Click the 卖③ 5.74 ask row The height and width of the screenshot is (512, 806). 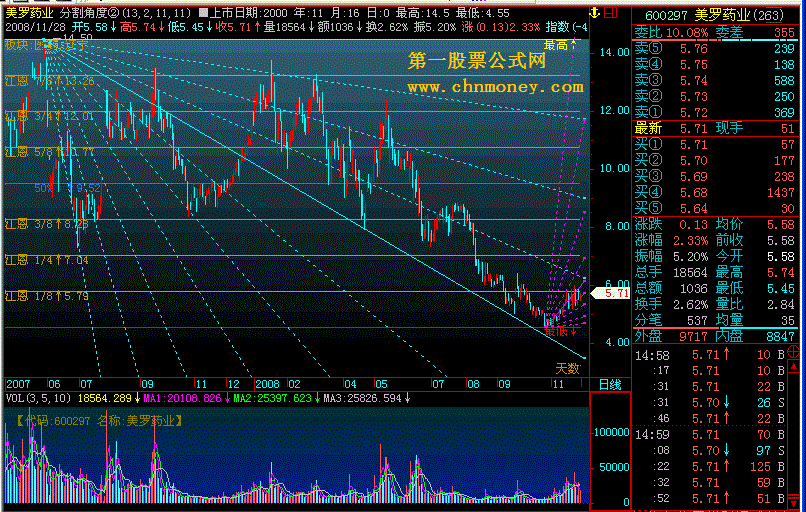[x=715, y=81]
